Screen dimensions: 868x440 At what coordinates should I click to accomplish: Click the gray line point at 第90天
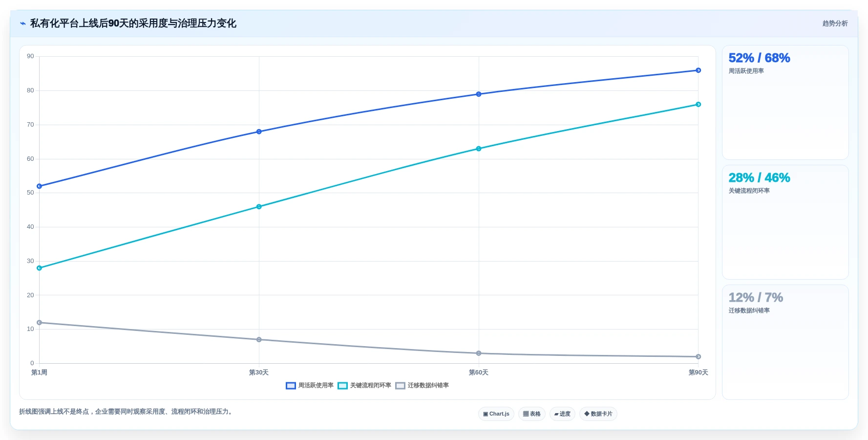[x=698, y=356]
